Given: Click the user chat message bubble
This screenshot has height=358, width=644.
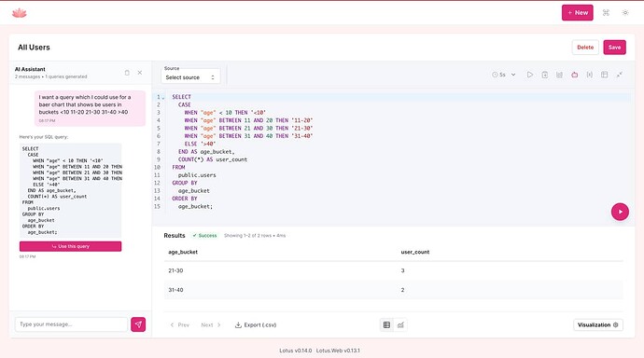Looking at the screenshot, I should pyautogui.click(x=90, y=108).
